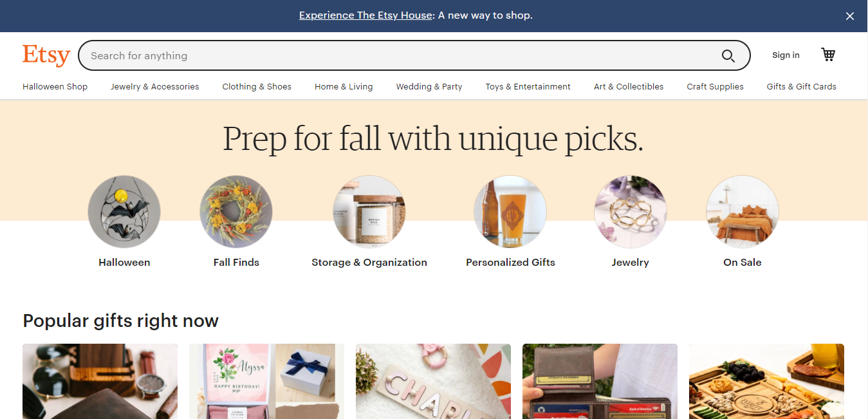Click the Etsy logo
Image resolution: width=868 pixels, height=419 pixels.
[46, 55]
